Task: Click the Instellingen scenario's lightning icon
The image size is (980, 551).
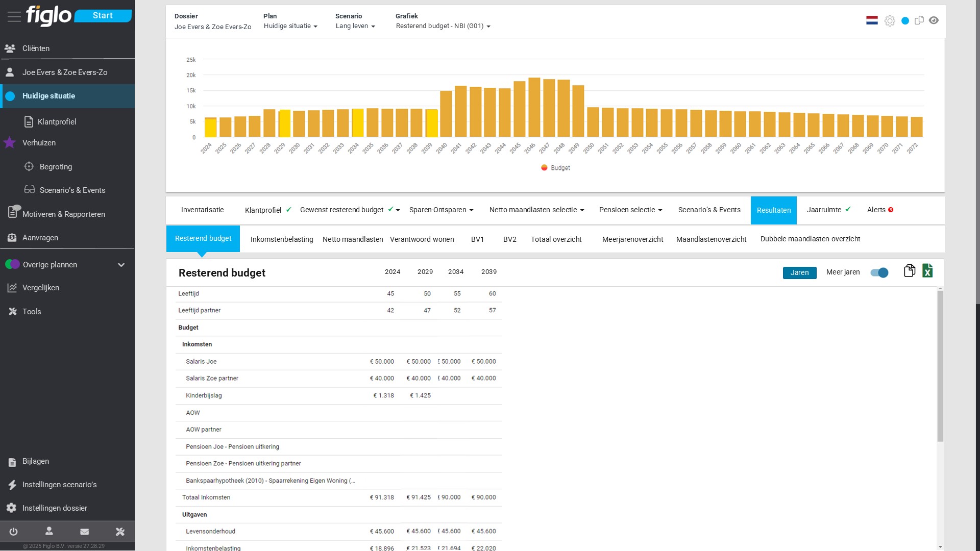Action: (12, 485)
